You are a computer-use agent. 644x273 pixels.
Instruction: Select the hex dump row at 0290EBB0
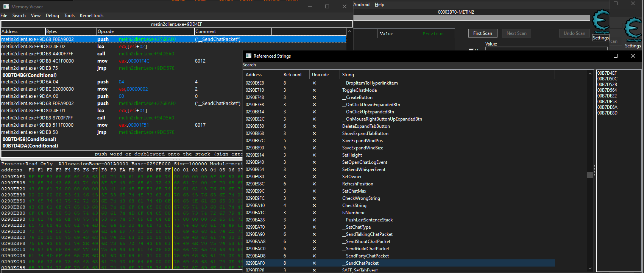click(x=122, y=225)
